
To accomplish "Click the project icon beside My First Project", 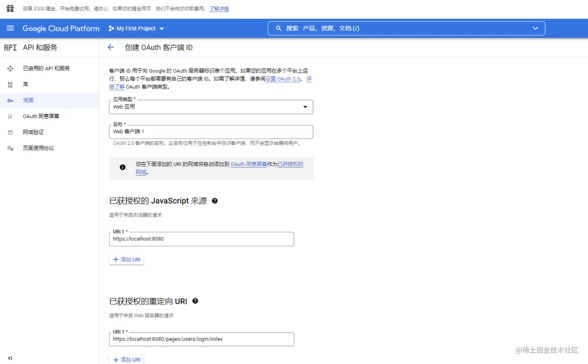I will [x=111, y=28].
